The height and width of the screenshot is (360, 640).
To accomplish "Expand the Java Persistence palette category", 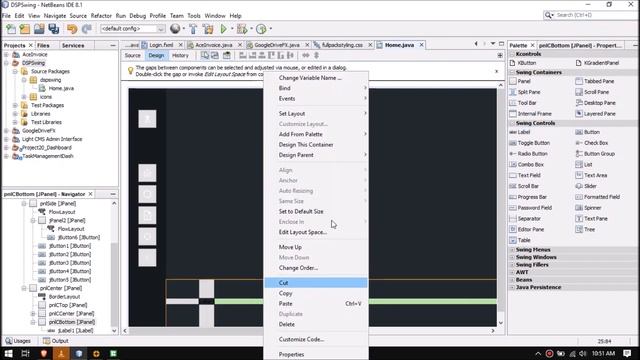I will [512, 287].
